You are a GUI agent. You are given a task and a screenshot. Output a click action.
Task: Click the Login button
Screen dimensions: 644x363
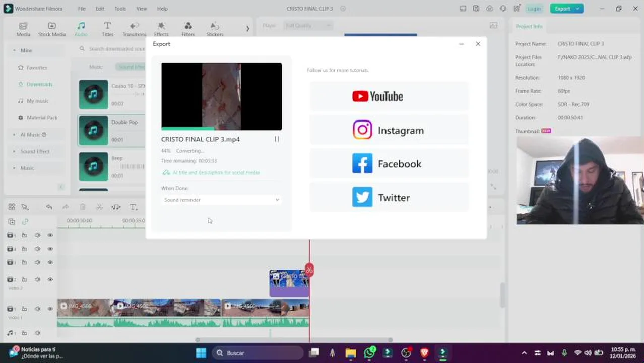[534, 9]
